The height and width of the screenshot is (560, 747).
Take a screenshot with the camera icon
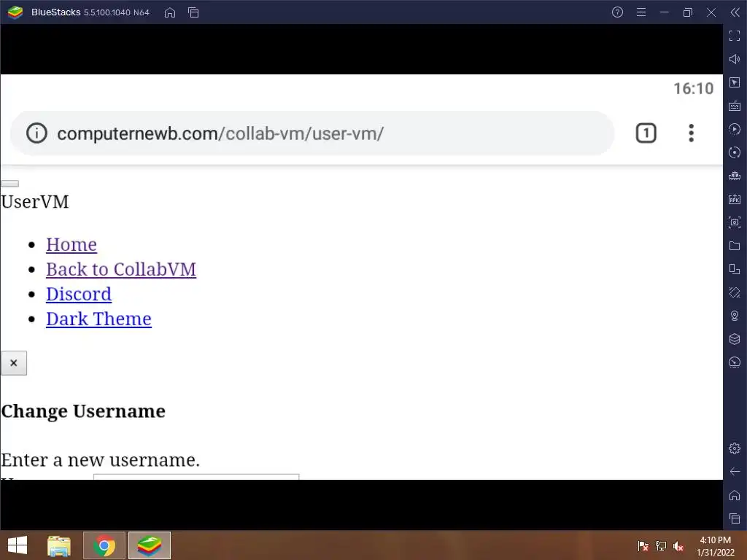(x=735, y=222)
